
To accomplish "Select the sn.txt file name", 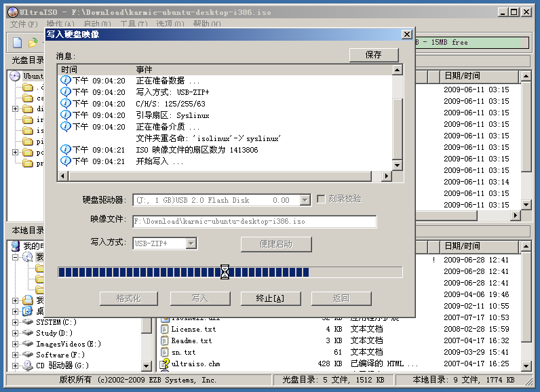I will [x=184, y=353].
